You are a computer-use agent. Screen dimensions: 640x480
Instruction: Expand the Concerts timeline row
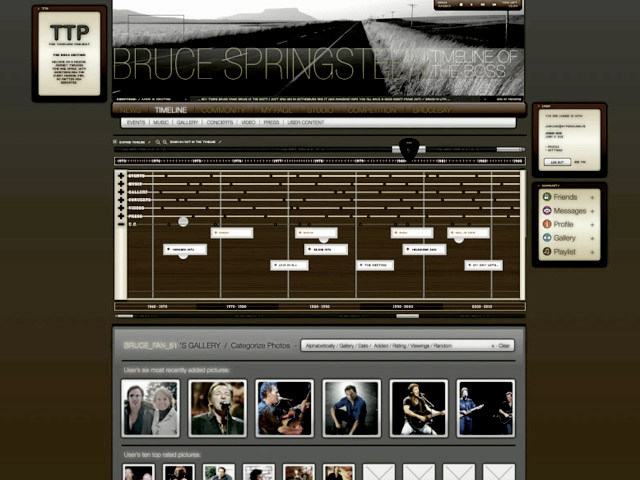(121, 200)
